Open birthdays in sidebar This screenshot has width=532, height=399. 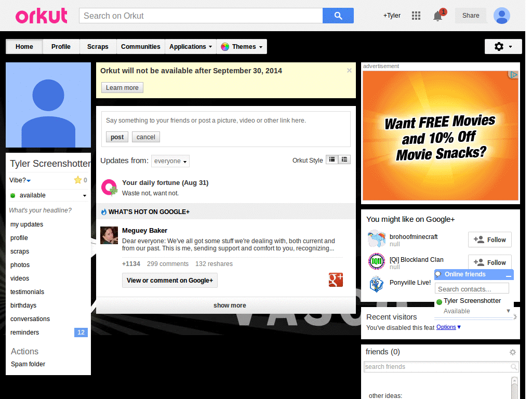pyautogui.click(x=23, y=305)
